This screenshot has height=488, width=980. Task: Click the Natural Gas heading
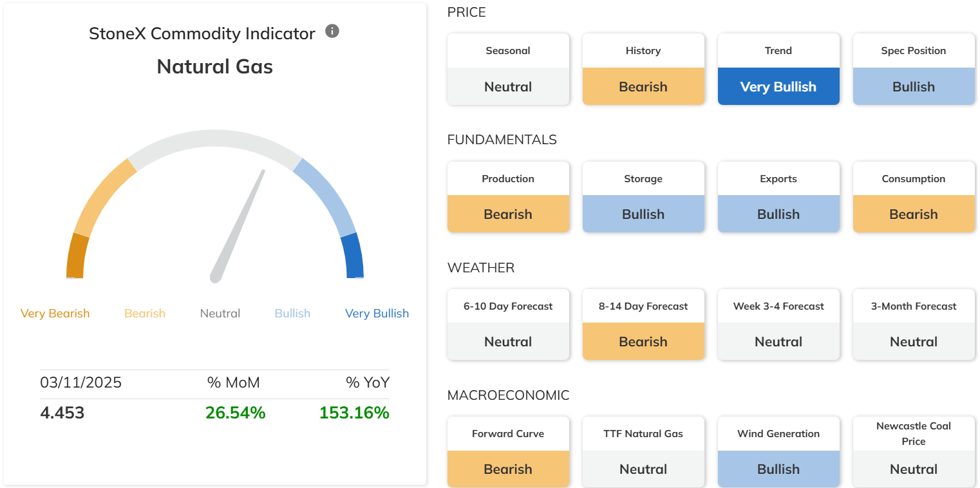click(215, 67)
